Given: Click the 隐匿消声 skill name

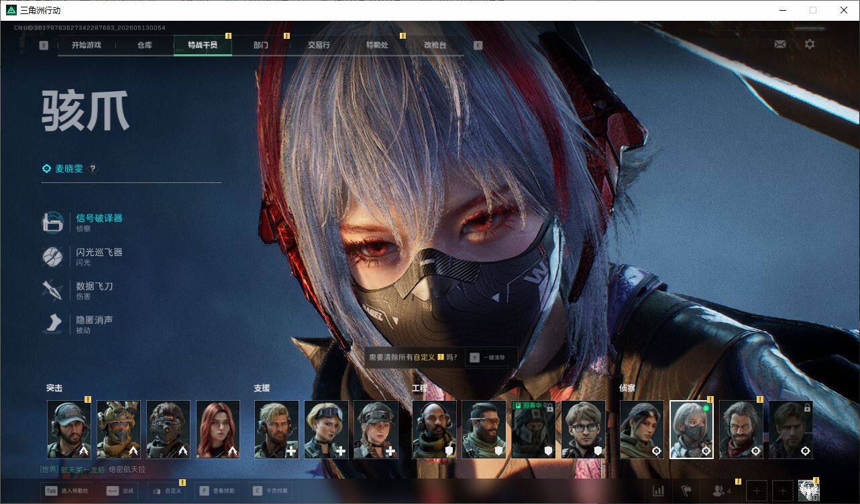Looking at the screenshot, I should pyautogui.click(x=94, y=320).
